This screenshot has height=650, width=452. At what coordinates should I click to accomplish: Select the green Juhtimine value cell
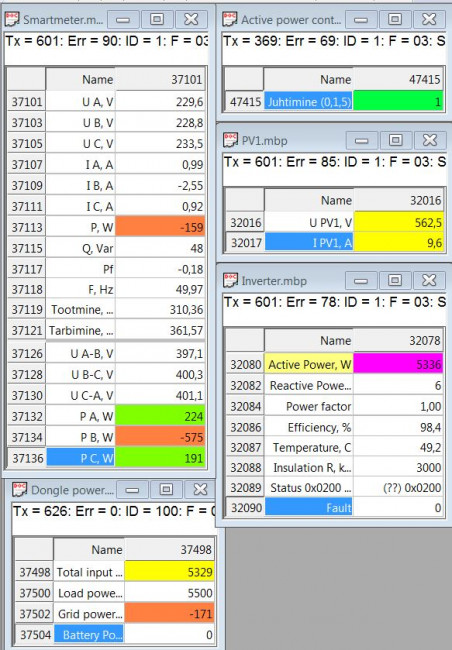tap(398, 101)
